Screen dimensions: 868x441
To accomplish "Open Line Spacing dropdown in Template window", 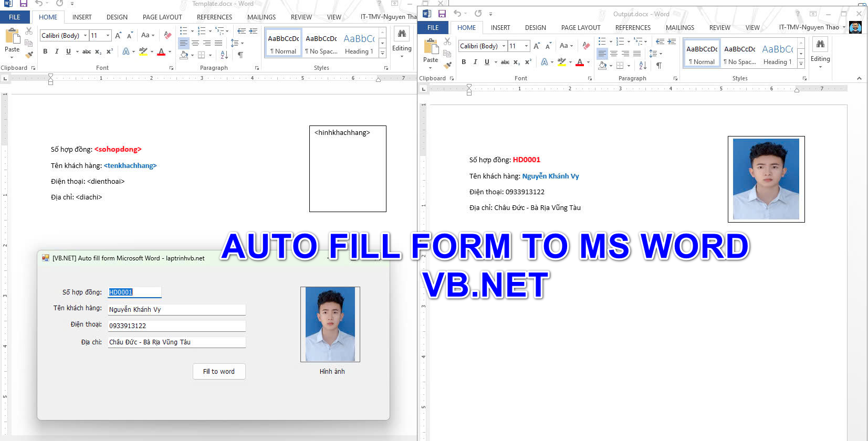I will (237, 43).
